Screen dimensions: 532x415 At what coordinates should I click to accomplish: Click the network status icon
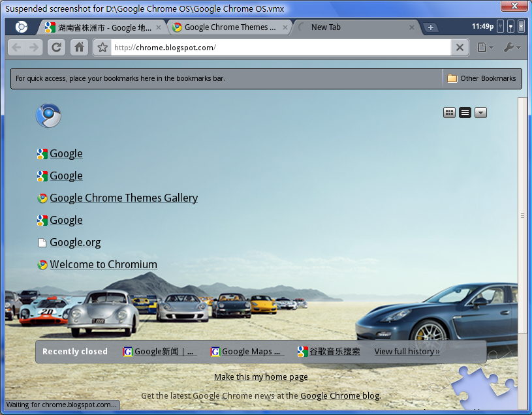point(510,27)
